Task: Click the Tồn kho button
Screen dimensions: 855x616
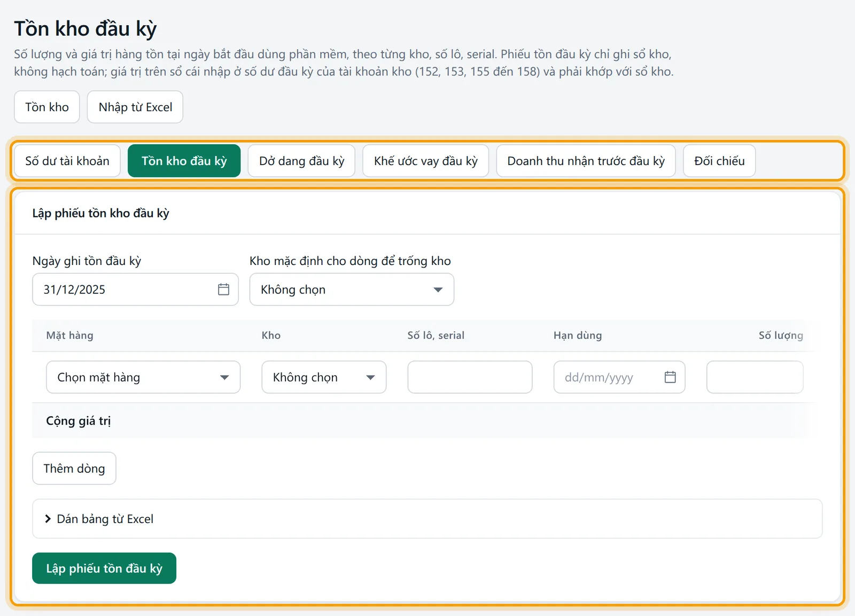Action: click(47, 107)
